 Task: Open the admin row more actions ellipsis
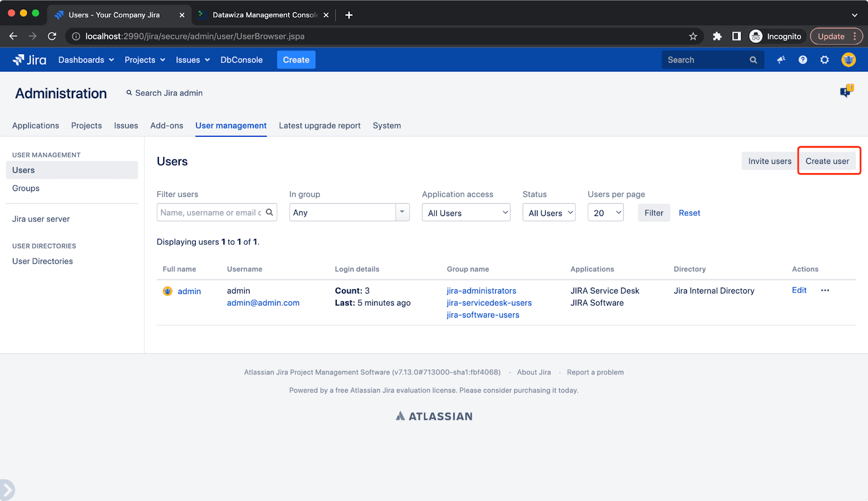825,290
